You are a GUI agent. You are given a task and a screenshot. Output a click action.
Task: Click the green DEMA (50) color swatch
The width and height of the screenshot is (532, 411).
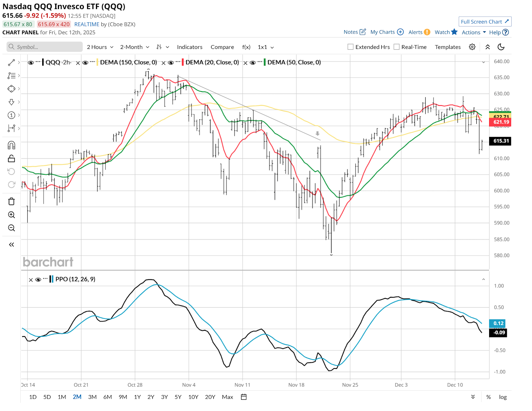click(x=265, y=62)
